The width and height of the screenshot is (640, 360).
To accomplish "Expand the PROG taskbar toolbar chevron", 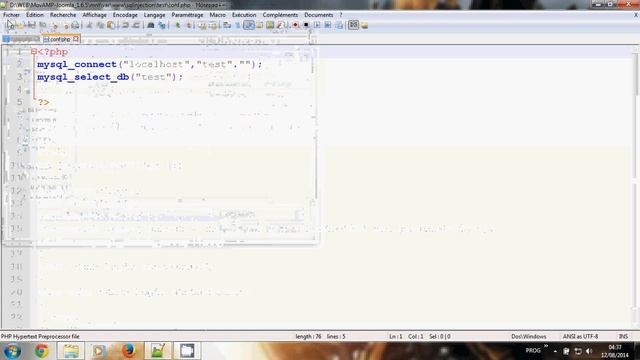I will point(546,346).
